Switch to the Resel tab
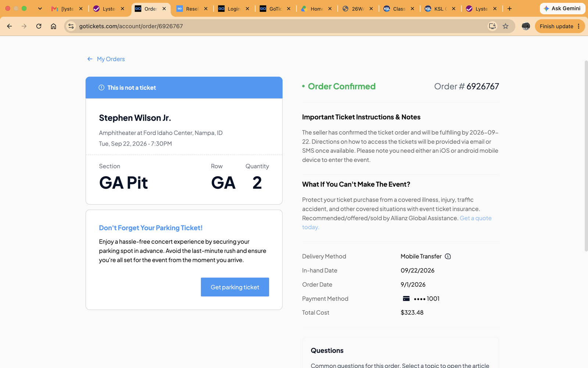 pyautogui.click(x=188, y=9)
